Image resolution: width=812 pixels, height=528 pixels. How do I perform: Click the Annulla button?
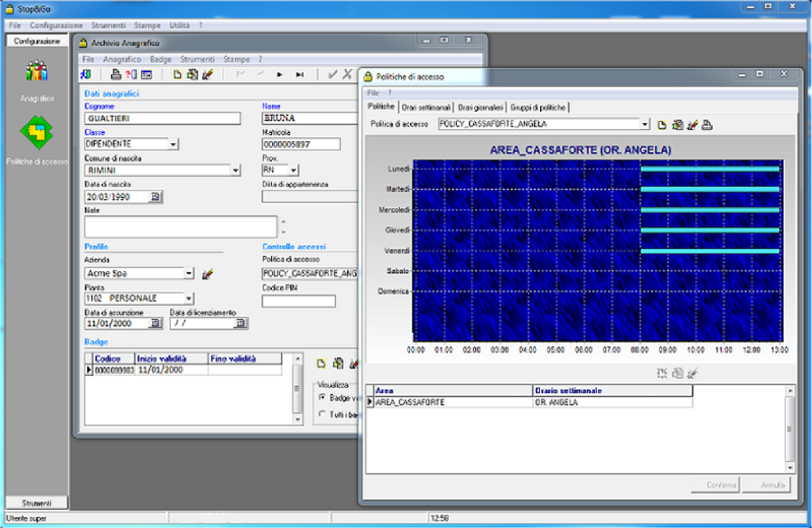coord(767,484)
